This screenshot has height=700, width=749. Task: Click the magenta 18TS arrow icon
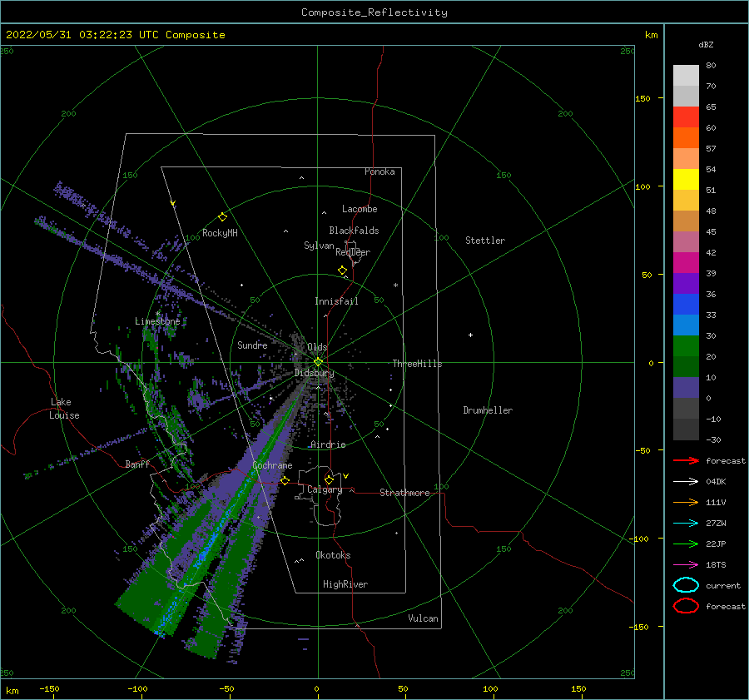(x=686, y=565)
